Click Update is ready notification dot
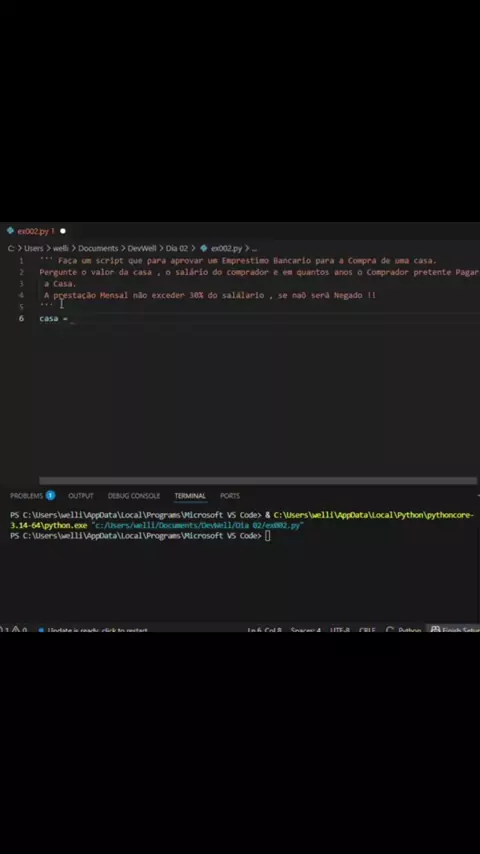Image resolution: width=480 pixels, height=854 pixels. pos(41,630)
